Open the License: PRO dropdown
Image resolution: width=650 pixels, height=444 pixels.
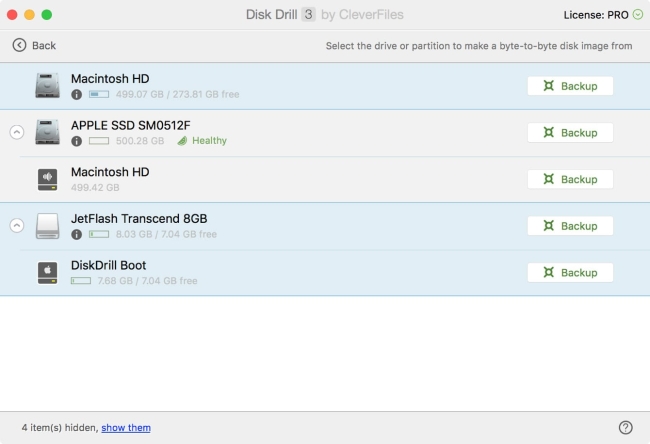603,15
